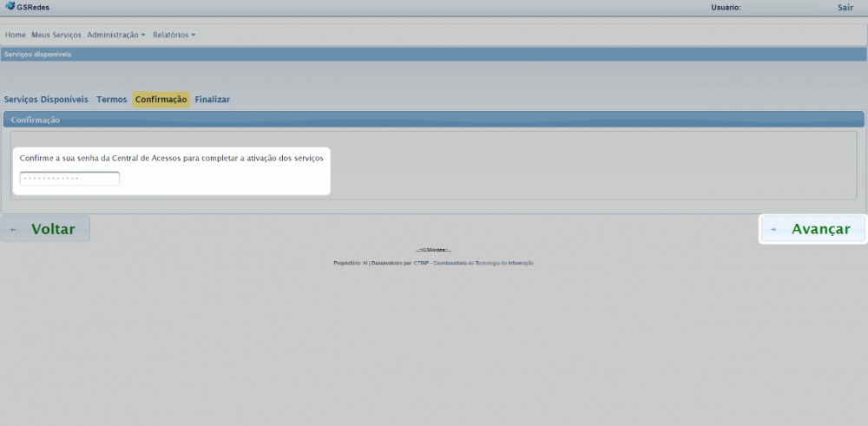This screenshot has width=868, height=426.
Task: Click the right arrow icon on Avançar
Action: click(x=773, y=230)
